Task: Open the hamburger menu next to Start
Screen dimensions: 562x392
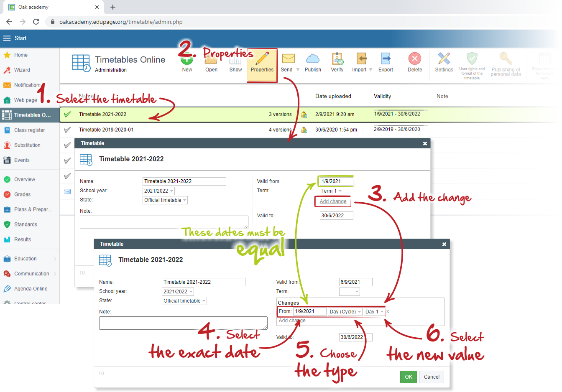Action: coord(7,38)
